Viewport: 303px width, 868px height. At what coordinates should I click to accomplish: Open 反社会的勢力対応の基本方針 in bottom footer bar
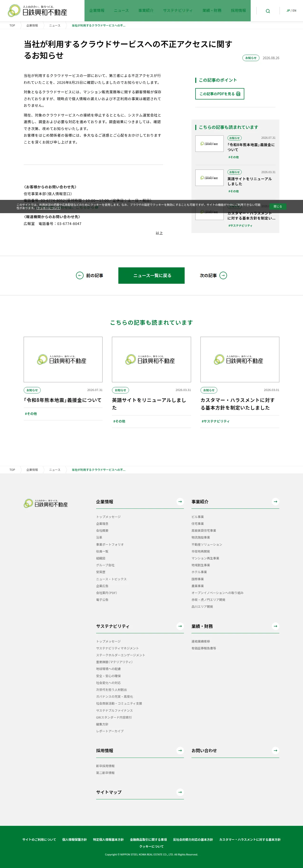(x=193, y=839)
